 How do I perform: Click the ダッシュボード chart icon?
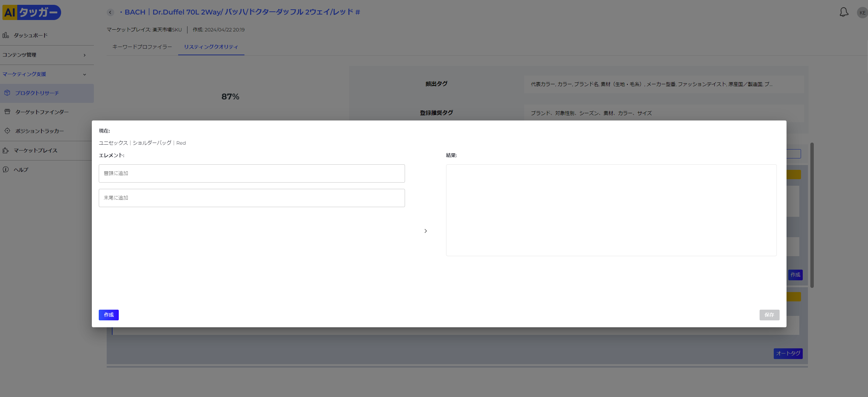pyautogui.click(x=6, y=35)
